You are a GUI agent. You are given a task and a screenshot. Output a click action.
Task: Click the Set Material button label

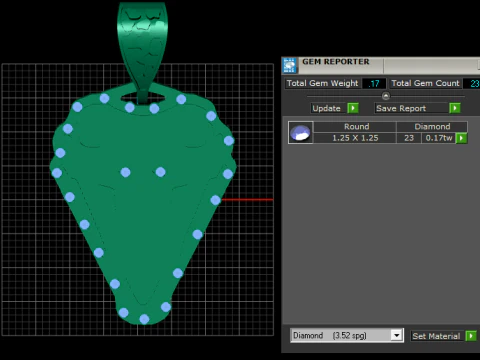436,336
